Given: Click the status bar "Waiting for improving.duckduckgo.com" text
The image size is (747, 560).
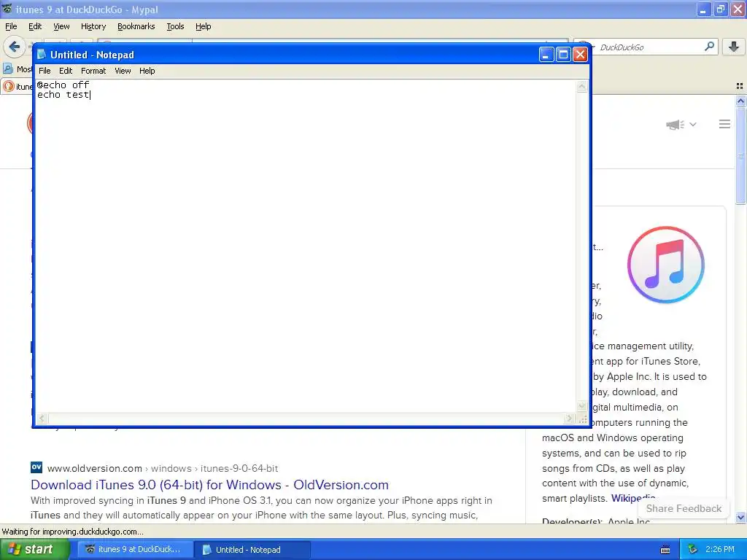Looking at the screenshot, I should coord(72,532).
